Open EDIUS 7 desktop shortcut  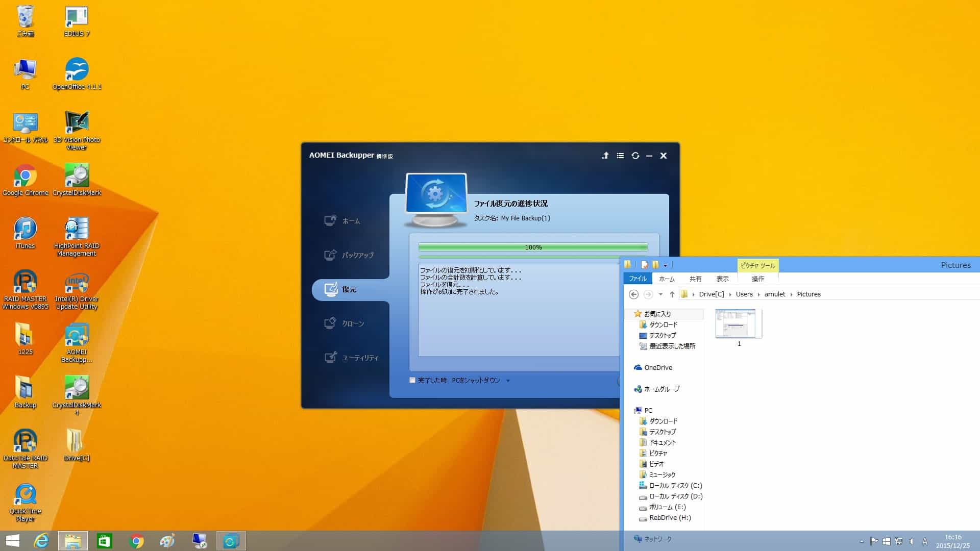click(77, 21)
